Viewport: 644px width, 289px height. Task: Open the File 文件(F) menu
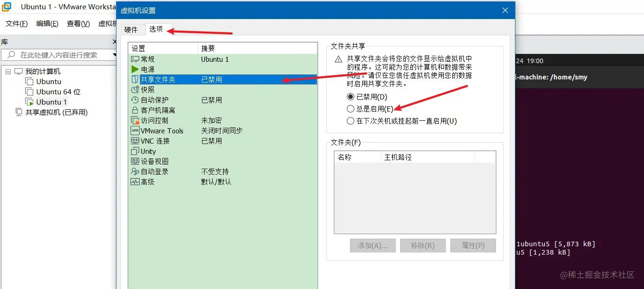pos(17,24)
